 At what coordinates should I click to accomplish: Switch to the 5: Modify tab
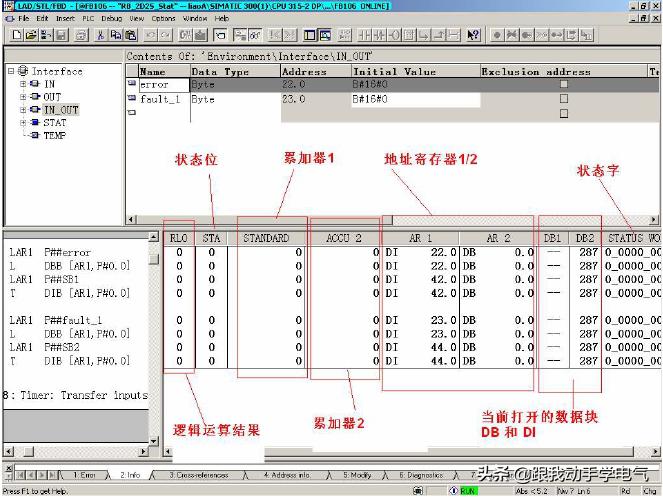357,475
